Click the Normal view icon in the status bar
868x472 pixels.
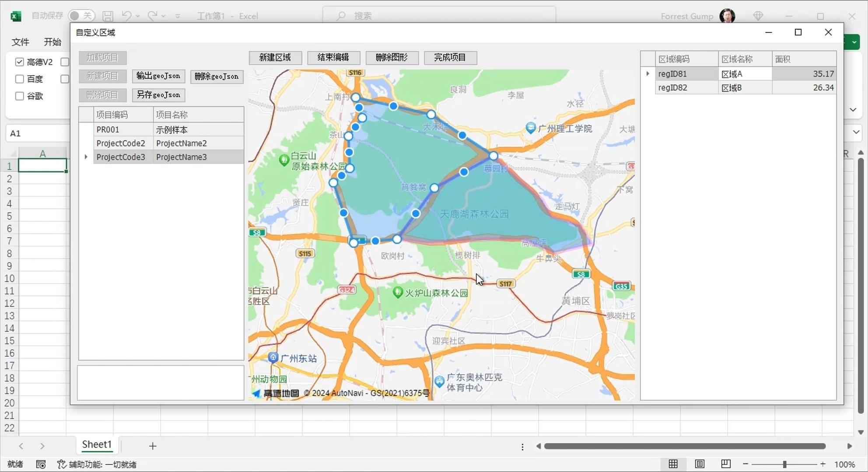point(673,464)
